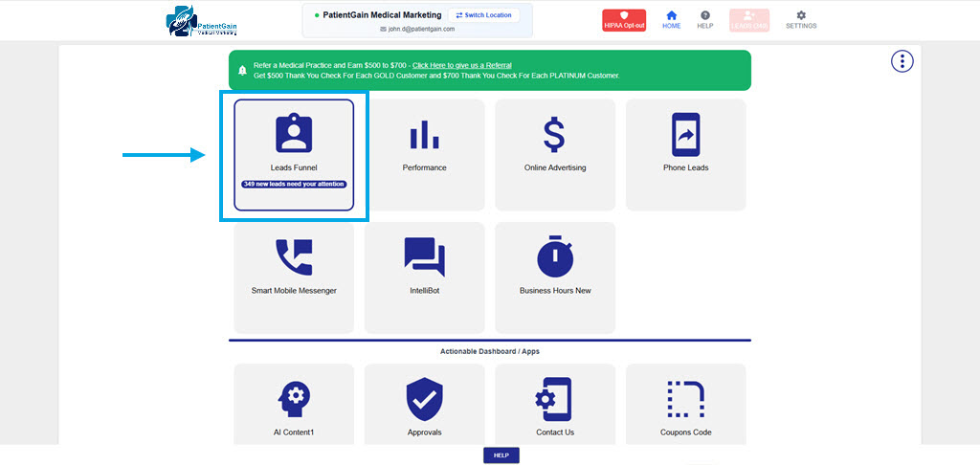Open the Approvals shield tile
This screenshot has height=465, width=980.
tap(424, 405)
